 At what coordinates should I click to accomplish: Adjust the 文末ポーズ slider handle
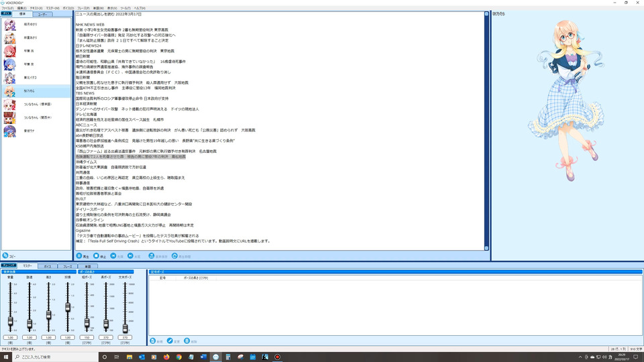125,328
